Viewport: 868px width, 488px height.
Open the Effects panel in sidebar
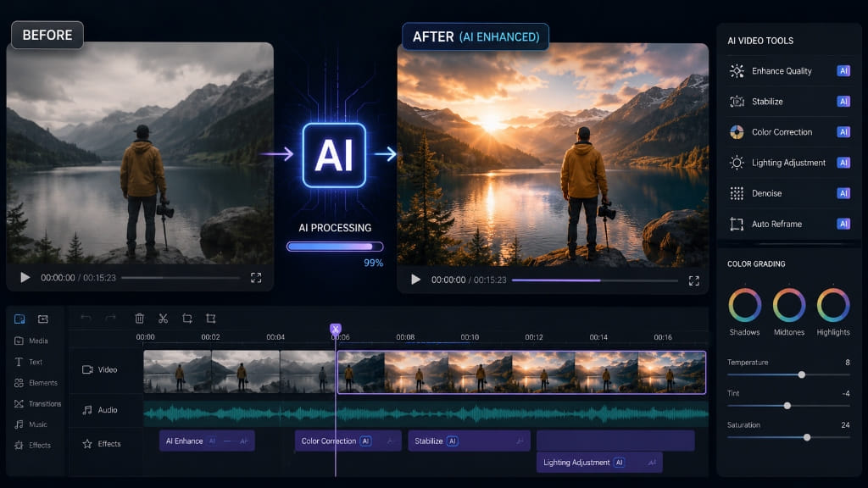32,445
